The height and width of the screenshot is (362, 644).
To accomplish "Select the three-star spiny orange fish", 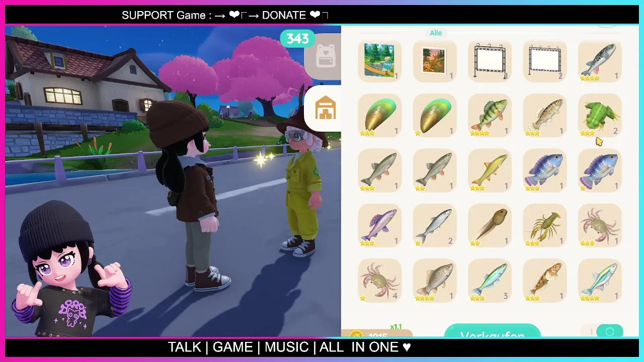I will pyautogui.click(x=545, y=281).
